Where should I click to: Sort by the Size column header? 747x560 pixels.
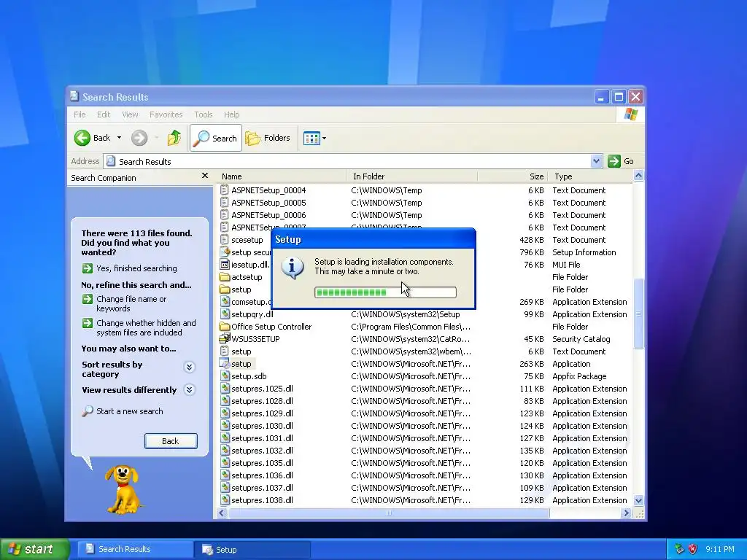coord(513,176)
